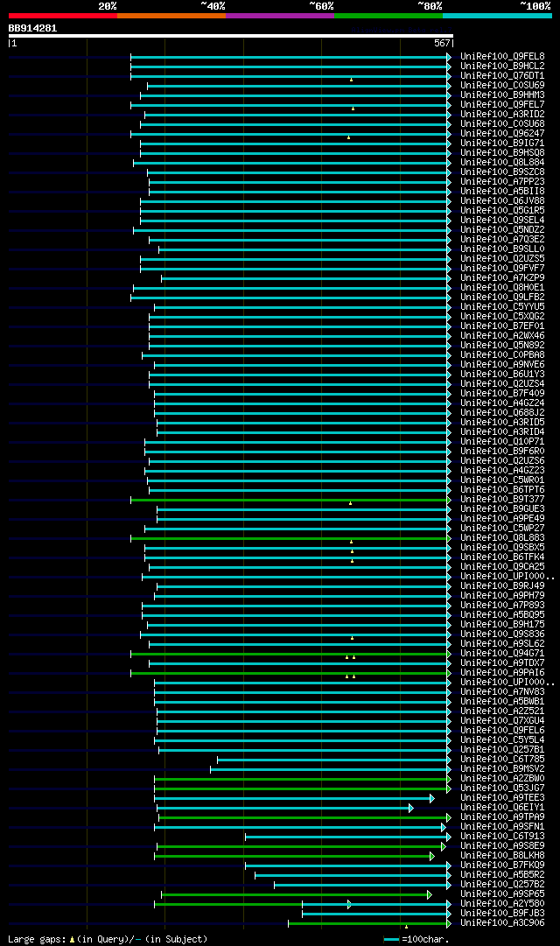This screenshot has height=946, width=560.
Task: Select hit label UniRef100_Q5N892
Action: point(502,346)
